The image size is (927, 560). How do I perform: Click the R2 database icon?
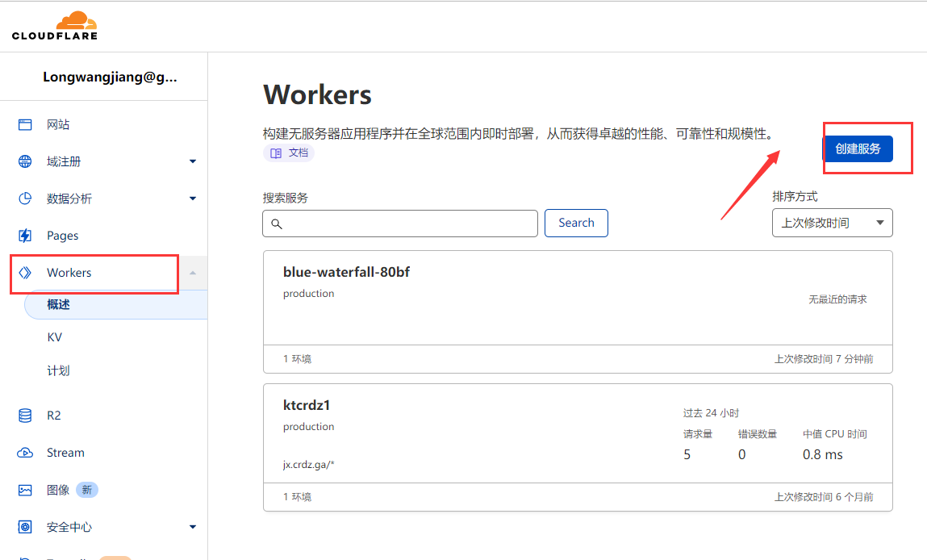[x=25, y=416]
